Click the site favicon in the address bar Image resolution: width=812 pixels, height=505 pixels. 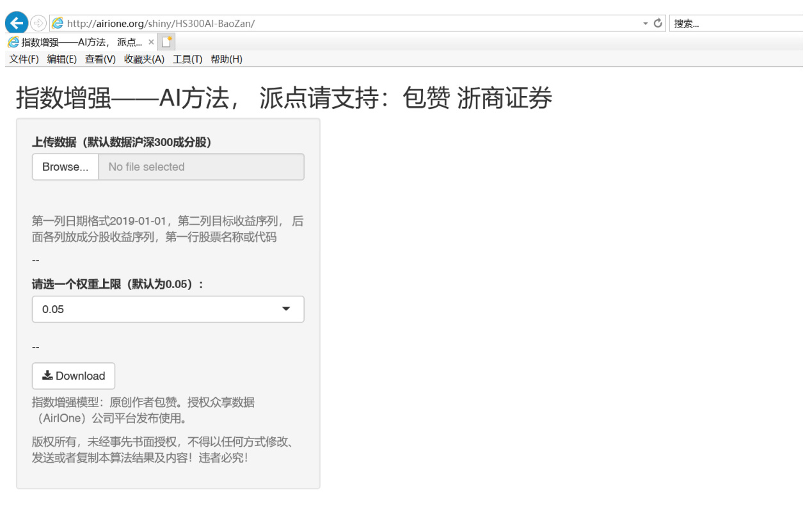(58, 22)
